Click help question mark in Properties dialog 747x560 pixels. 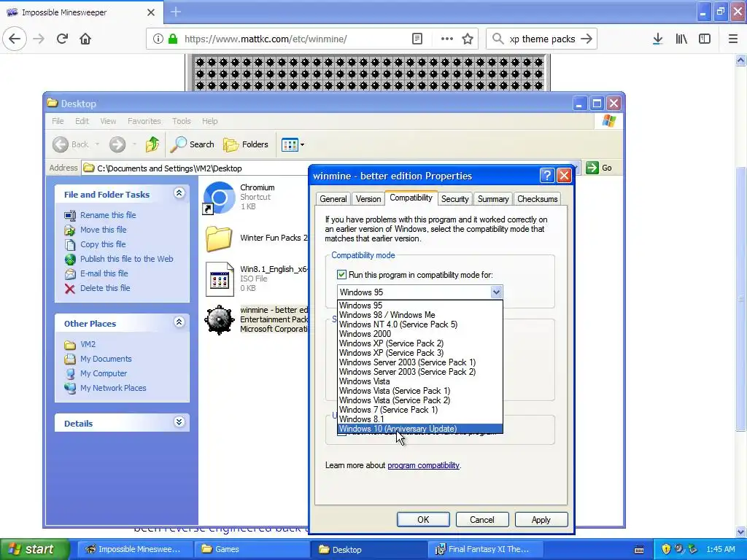tap(547, 176)
